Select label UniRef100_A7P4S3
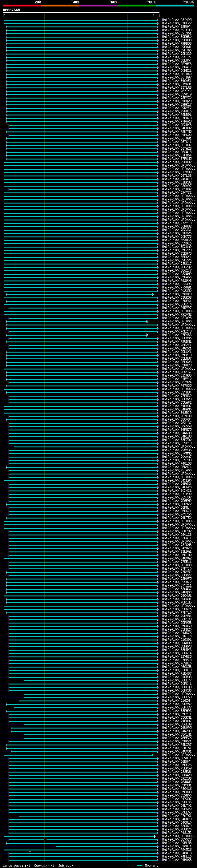The width and height of the screenshot is (197, 868). pyautogui.click(x=177, y=335)
